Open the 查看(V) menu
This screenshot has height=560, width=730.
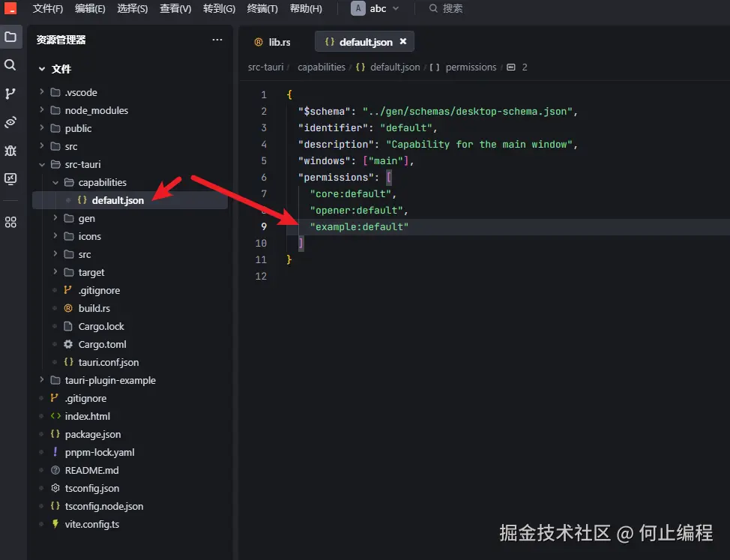175,8
